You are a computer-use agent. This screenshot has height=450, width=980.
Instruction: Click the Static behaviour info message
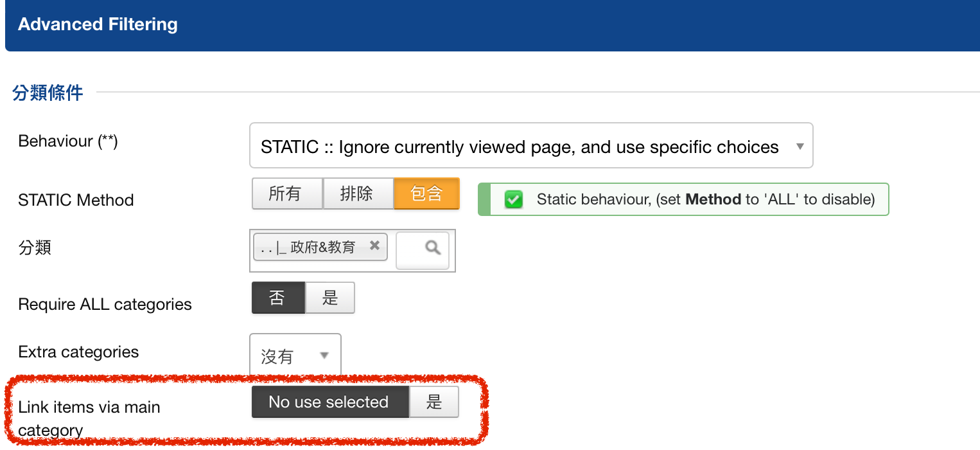[x=683, y=199]
